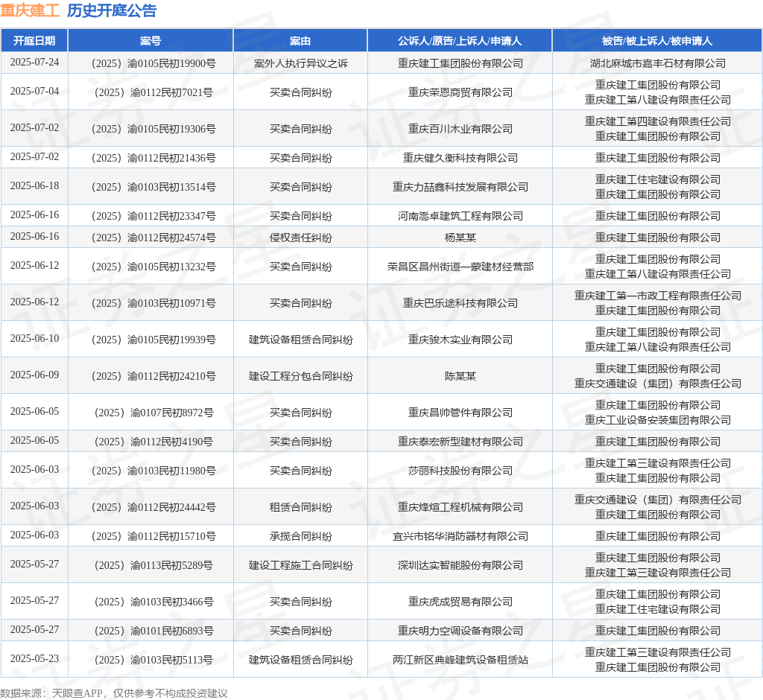Click plaintiff 荣昌区昌州街道一蒙建材经营部
This screenshot has height=700, width=763.
point(460,267)
